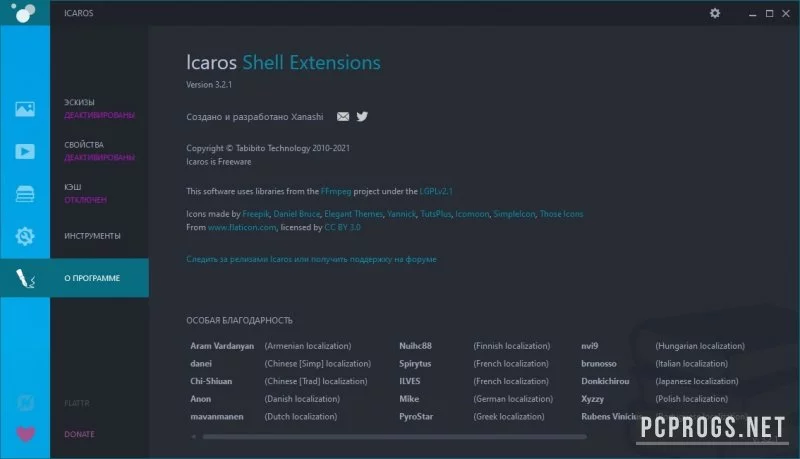Click the name Nuihc88
The image size is (800, 459).
click(x=415, y=346)
